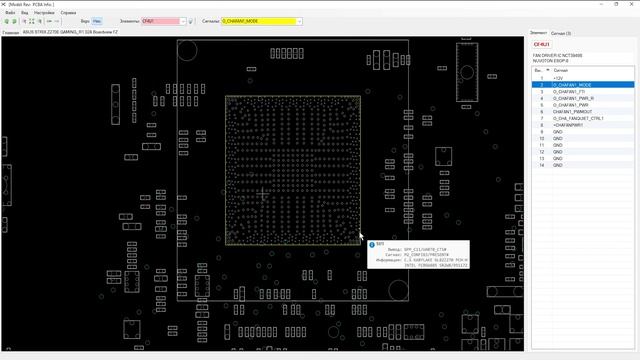640x360 pixels.
Task: Click the large BGA chip on board
Action: [x=293, y=171]
